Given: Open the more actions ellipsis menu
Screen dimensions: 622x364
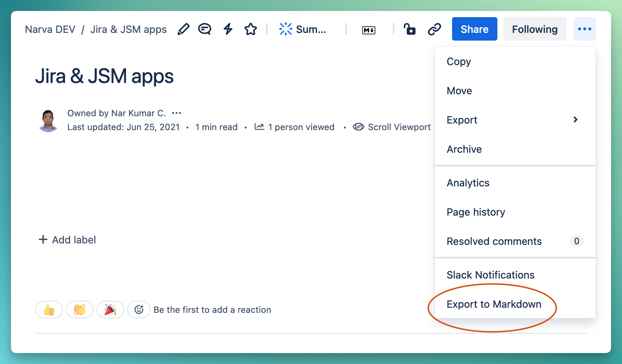Looking at the screenshot, I should [584, 29].
